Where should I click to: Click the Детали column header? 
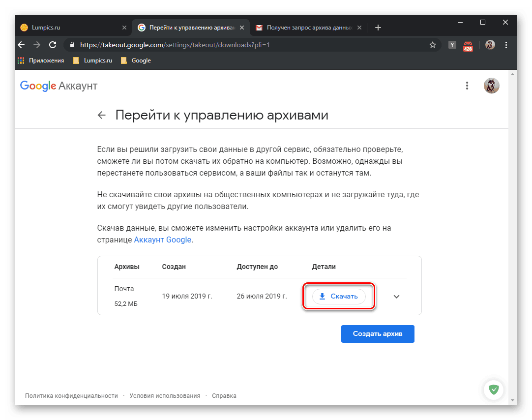pos(324,267)
